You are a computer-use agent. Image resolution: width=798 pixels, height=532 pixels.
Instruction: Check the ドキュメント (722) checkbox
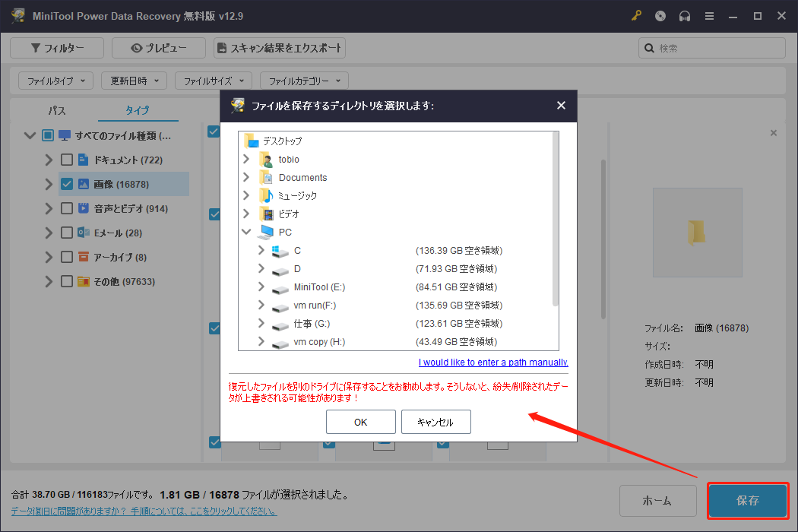pyautogui.click(x=67, y=160)
